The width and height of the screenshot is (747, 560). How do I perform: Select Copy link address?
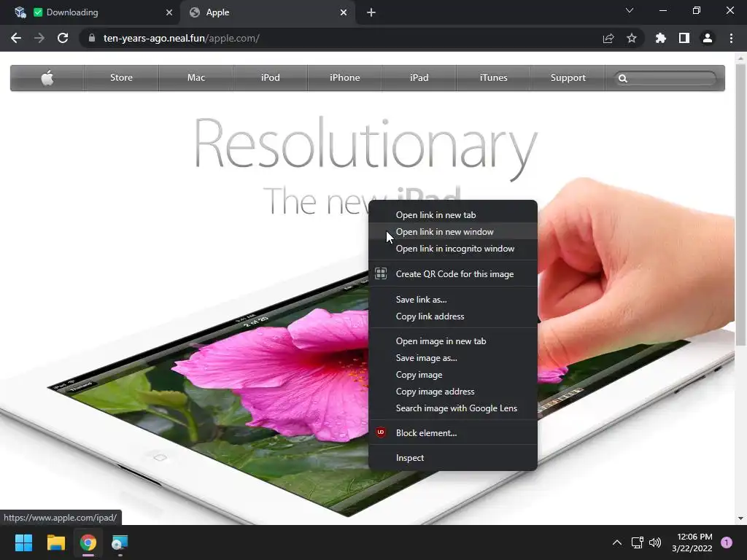pyautogui.click(x=453, y=316)
